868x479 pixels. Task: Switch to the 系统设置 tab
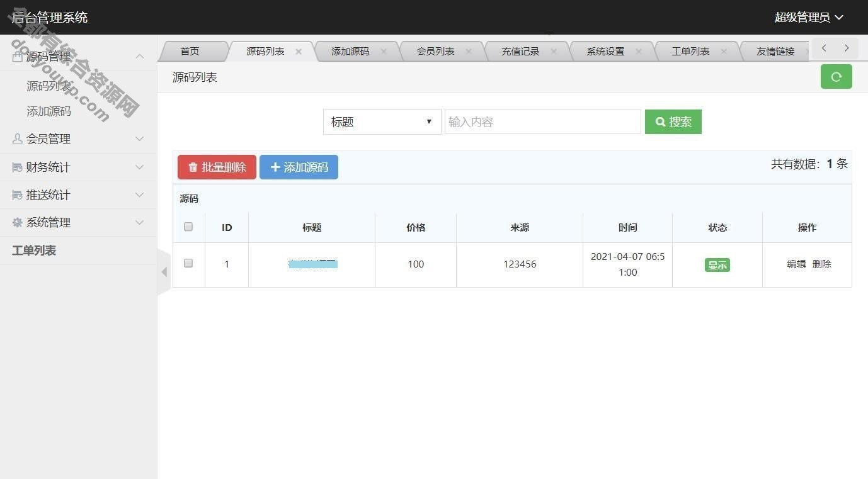(605, 52)
